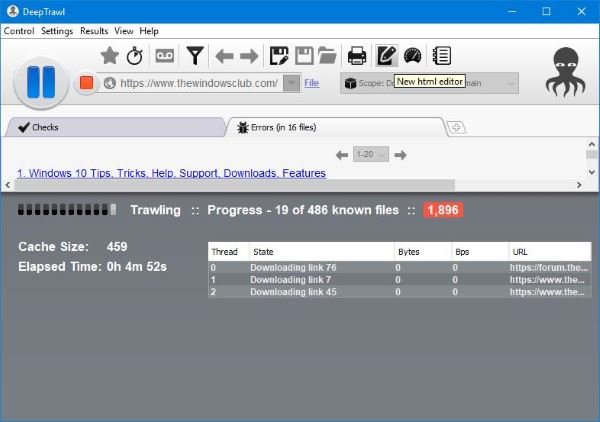
Task: Click the star favorites icon
Action: click(x=110, y=56)
